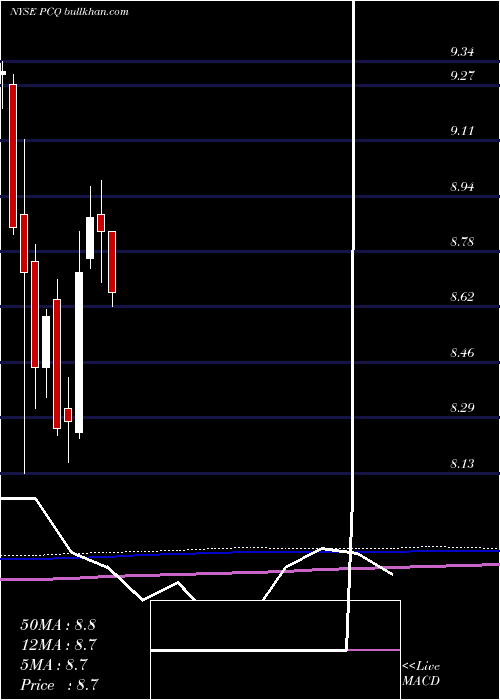
Task: Click the tallest white candlestick body
Action: [x=79, y=352]
